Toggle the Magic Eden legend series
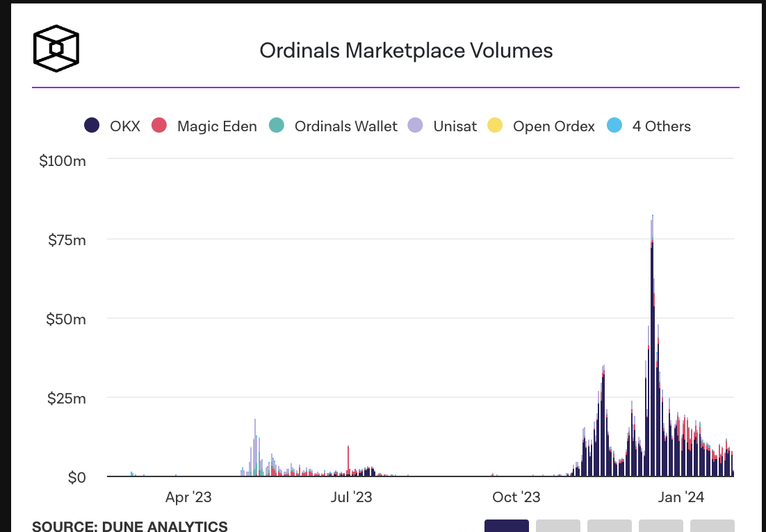The height and width of the screenshot is (532, 766). pyautogui.click(x=204, y=126)
